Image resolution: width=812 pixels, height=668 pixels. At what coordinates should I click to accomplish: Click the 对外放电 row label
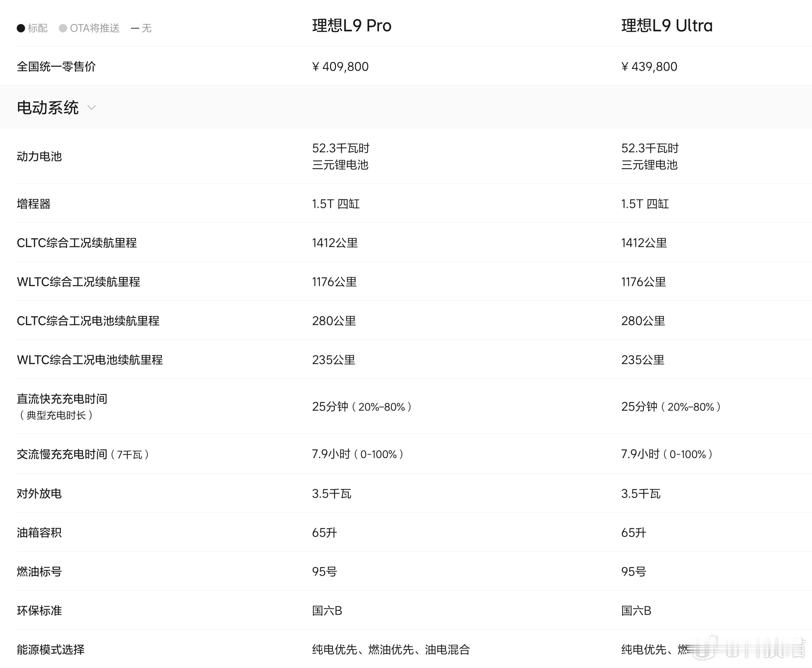point(39,493)
